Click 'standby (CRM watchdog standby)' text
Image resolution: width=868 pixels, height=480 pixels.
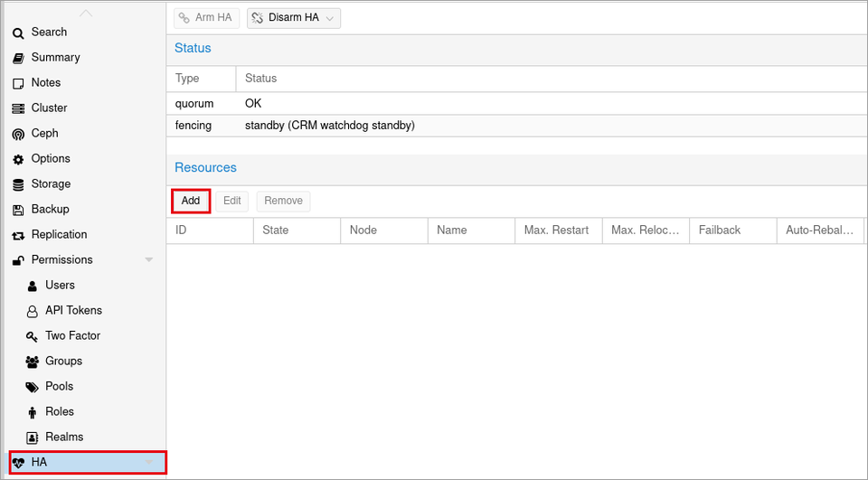point(330,126)
